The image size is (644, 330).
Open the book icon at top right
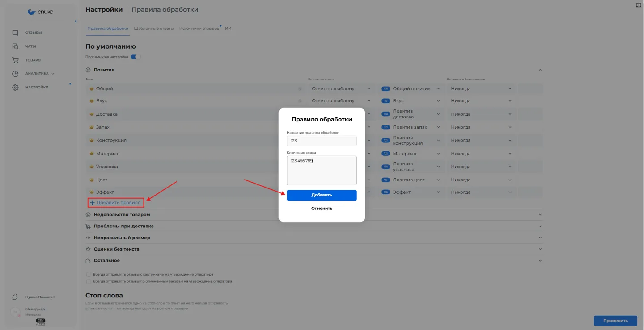[639, 5]
